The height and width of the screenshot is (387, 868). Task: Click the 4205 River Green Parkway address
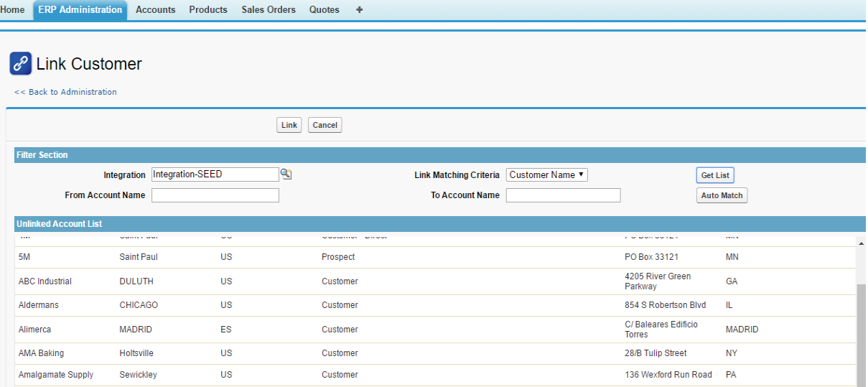658,281
